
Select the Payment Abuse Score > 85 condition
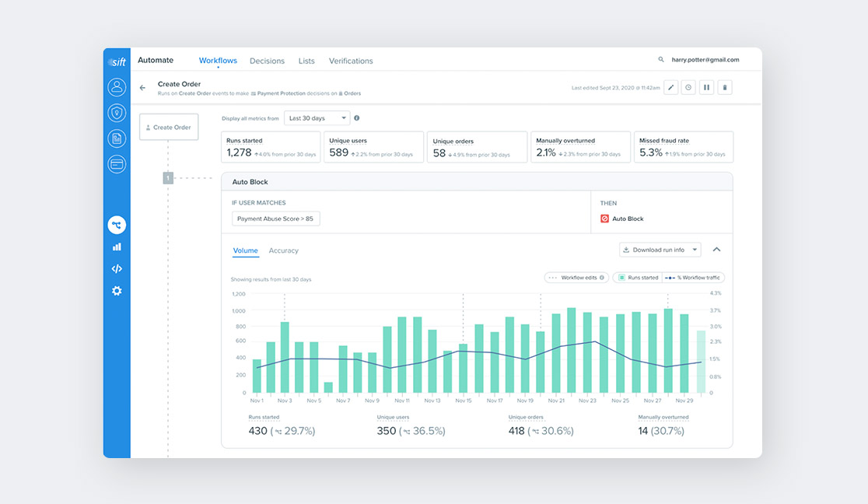click(276, 219)
